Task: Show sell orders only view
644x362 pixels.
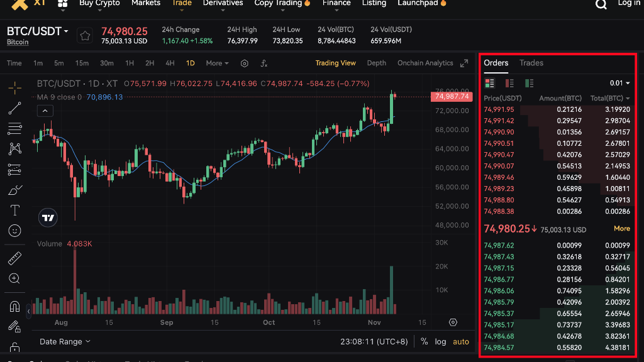Action: [509, 84]
